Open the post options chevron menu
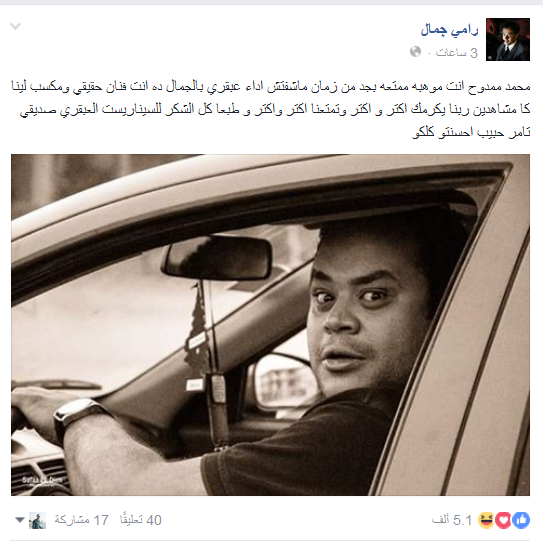The image size is (543, 544). pyautogui.click(x=15, y=26)
